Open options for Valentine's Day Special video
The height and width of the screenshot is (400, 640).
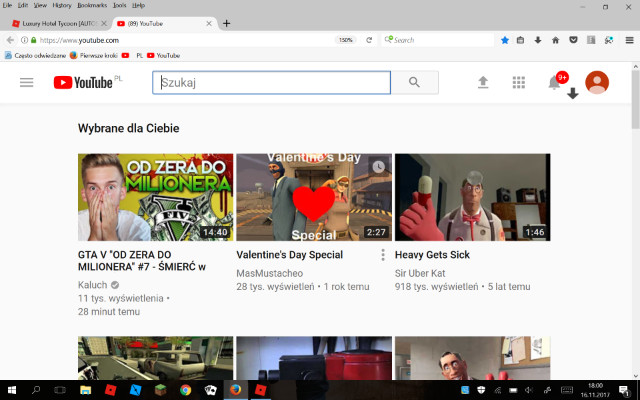tap(383, 255)
